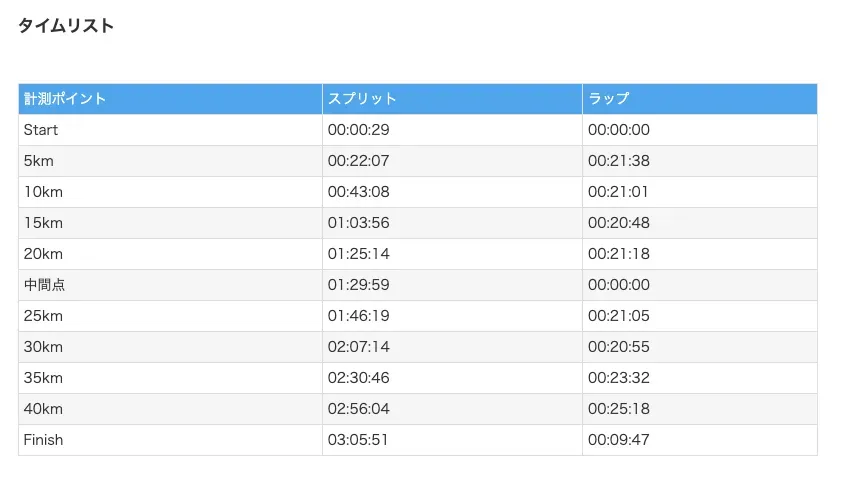Click the 計測ポイント column header
The width and height of the screenshot is (858, 480).
click(x=65, y=99)
